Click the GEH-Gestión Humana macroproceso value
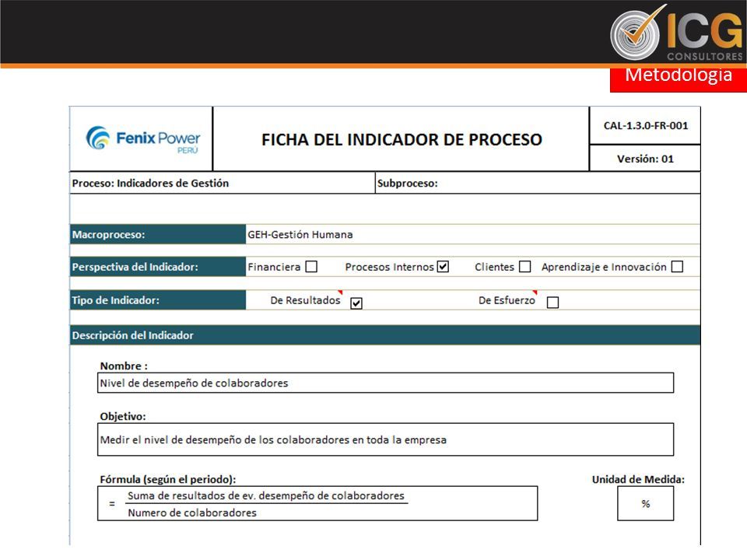The height and width of the screenshot is (560, 747). coord(300,235)
